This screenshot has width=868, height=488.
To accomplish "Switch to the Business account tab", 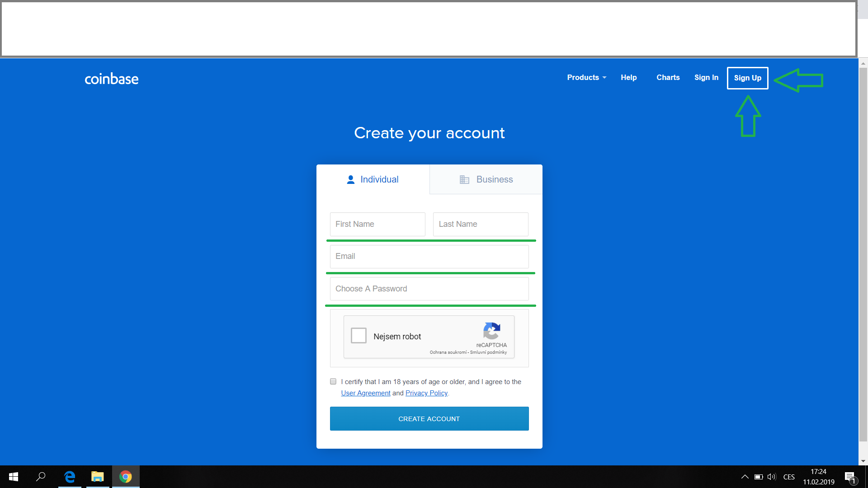I will (x=486, y=179).
